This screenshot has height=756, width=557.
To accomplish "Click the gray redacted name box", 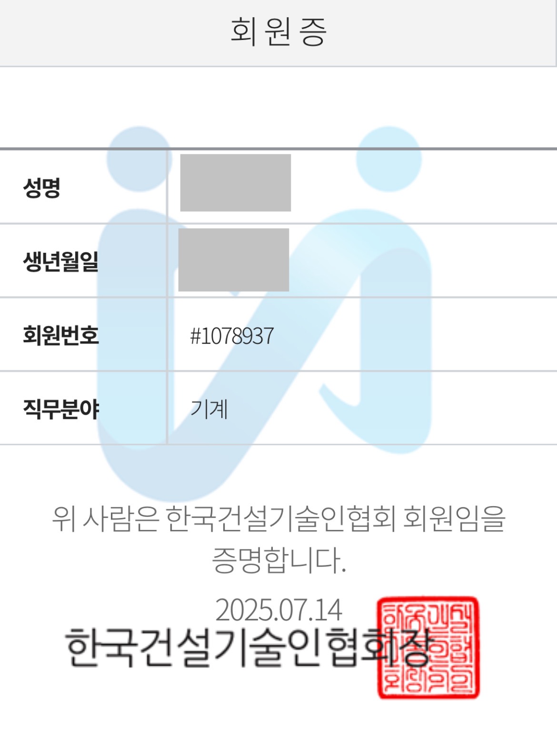I will click(x=236, y=183).
